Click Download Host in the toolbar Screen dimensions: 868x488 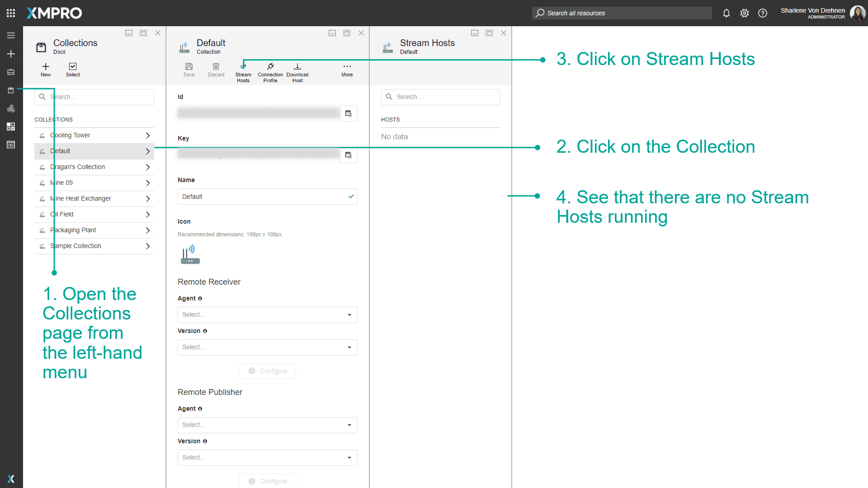click(x=297, y=71)
